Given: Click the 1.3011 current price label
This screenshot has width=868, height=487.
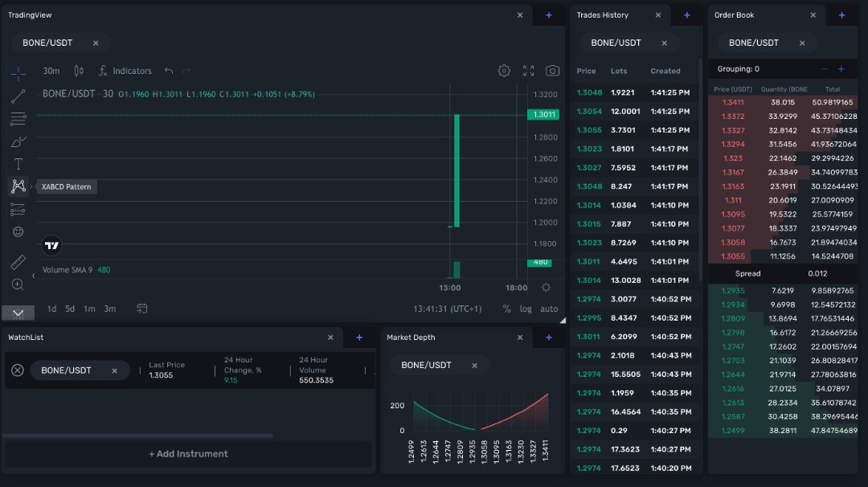Looking at the screenshot, I should pyautogui.click(x=543, y=115).
